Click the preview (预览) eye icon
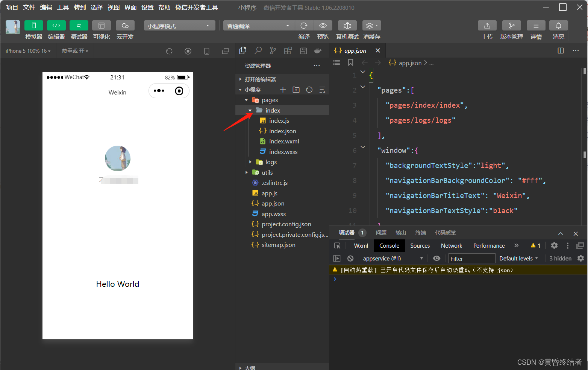Viewport: 588px width, 370px height. pos(323,26)
